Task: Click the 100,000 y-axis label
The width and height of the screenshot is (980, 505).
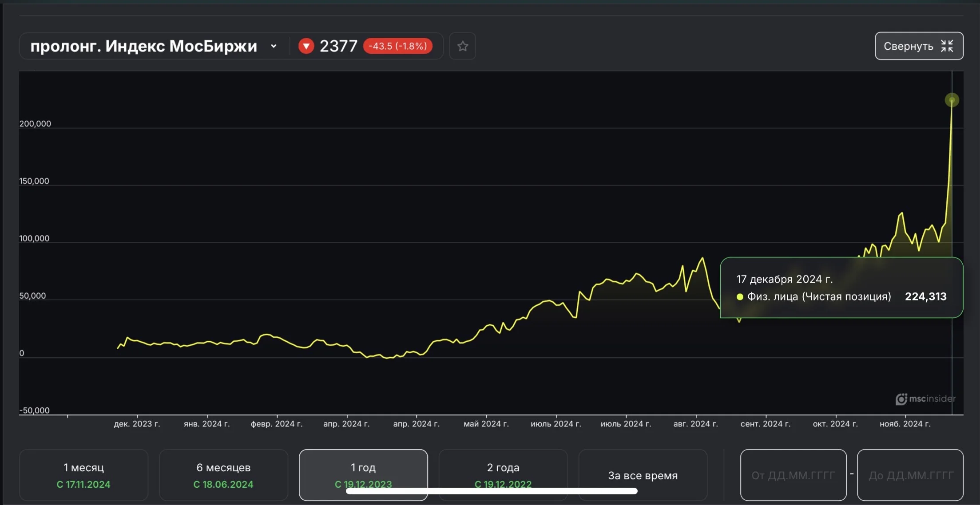Action: [x=34, y=238]
